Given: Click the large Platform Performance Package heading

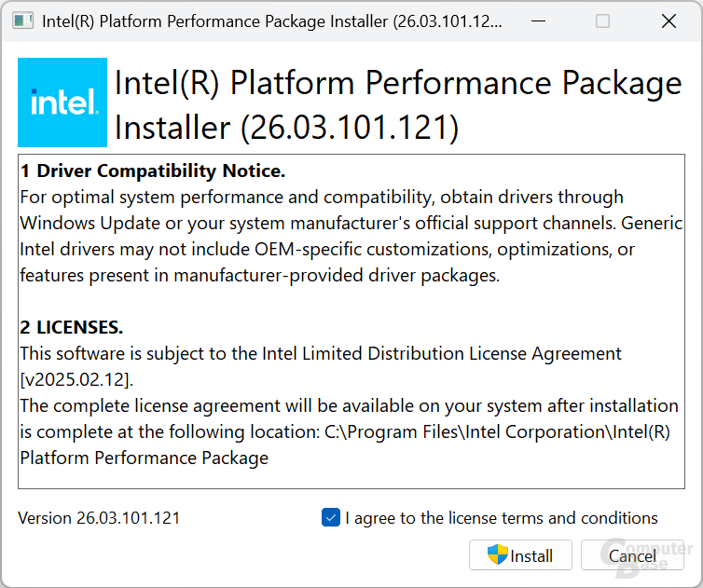Looking at the screenshot, I should [x=398, y=104].
